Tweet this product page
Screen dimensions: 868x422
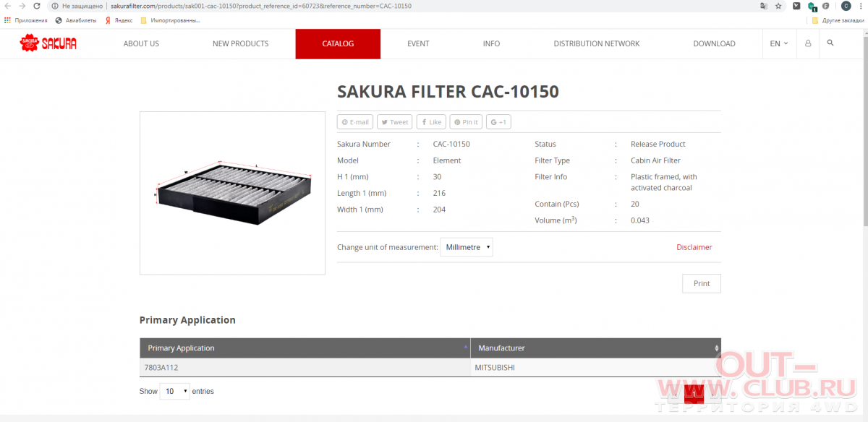click(x=395, y=122)
